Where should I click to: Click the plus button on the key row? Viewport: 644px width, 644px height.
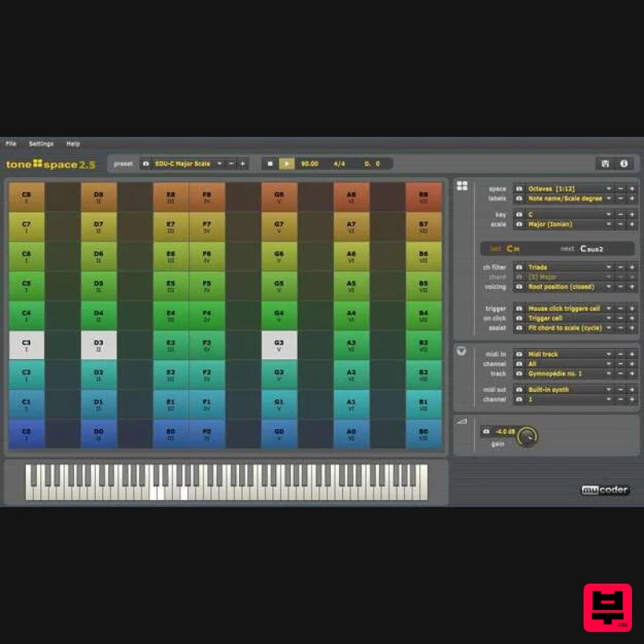[x=632, y=214]
